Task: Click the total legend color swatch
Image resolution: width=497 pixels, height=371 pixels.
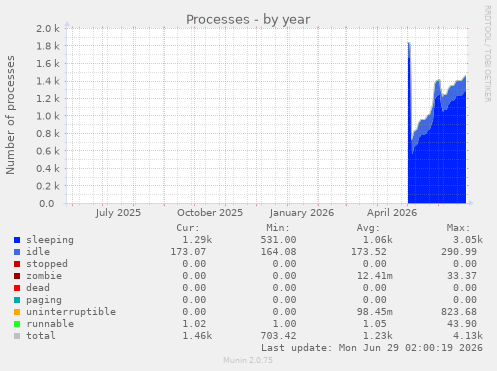Action: tap(17, 336)
